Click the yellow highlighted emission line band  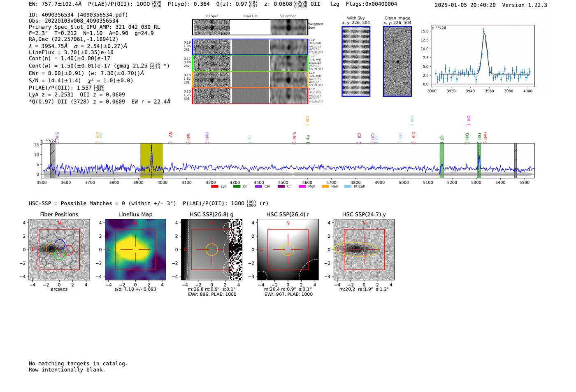[151, 160]
